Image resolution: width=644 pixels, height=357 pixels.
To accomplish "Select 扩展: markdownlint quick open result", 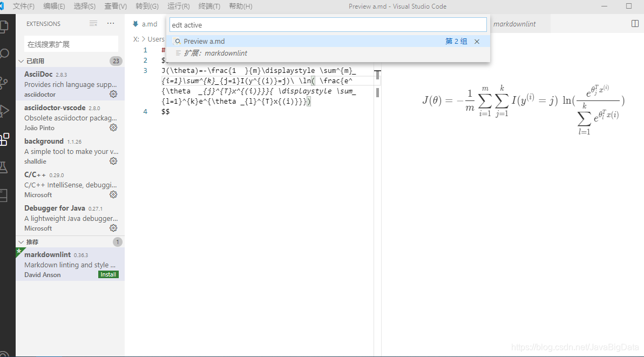I will tap(328, 53).
